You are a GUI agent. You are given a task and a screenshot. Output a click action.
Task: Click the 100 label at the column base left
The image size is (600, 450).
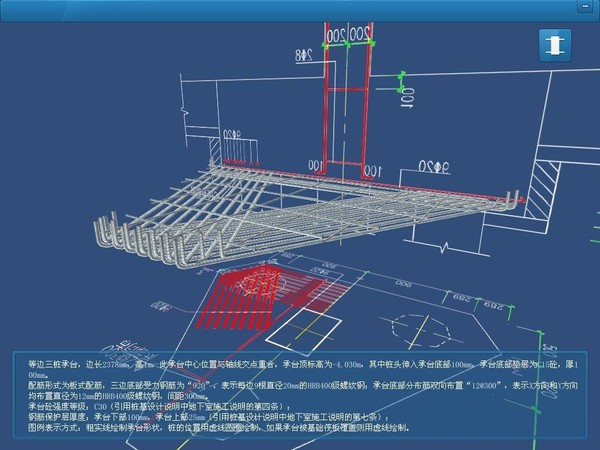tap(315, 164)
